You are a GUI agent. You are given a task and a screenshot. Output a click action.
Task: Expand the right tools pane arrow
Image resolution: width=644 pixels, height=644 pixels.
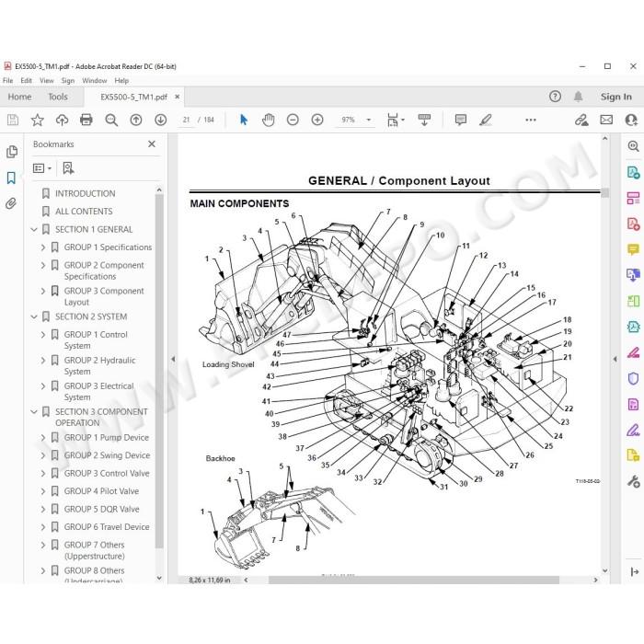coord(634,571)
